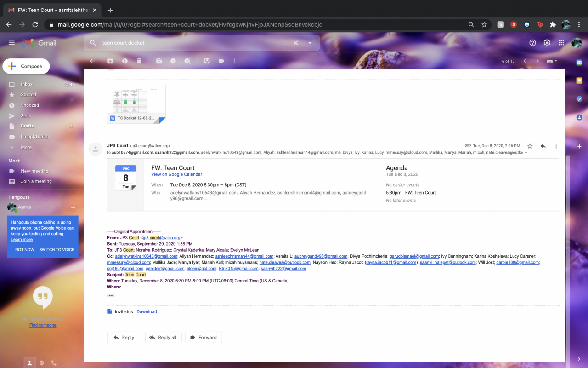Mark the conversation as unread
588x368 pixels.
pos(158,61)
